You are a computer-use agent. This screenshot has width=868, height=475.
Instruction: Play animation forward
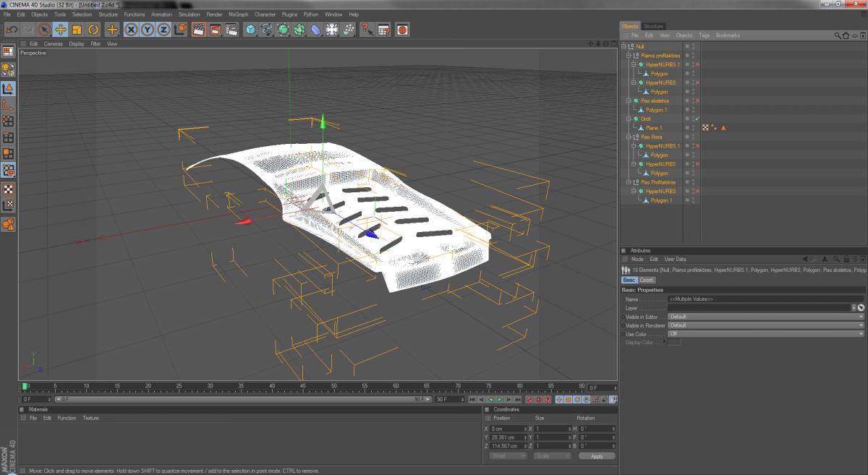click(500, 399)
